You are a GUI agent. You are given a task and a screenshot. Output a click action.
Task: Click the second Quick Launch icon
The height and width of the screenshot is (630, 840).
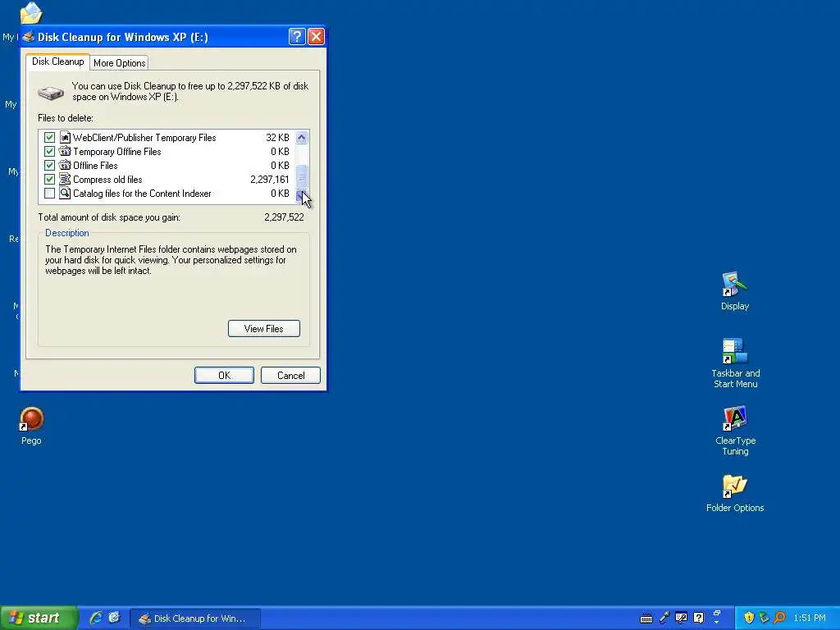pos(114,618)
